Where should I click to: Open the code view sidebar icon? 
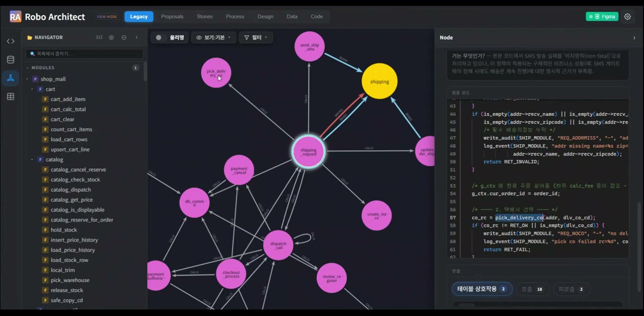[x=11, y=41]
